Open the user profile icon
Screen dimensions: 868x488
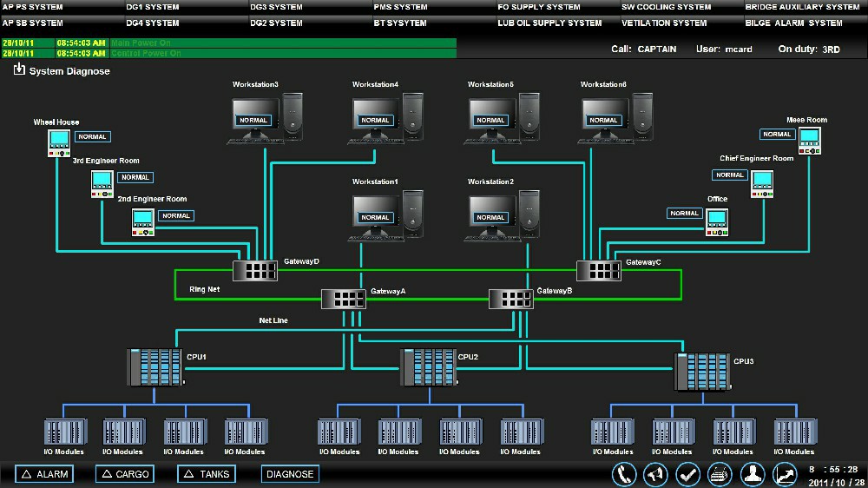(x=753, y=474)
